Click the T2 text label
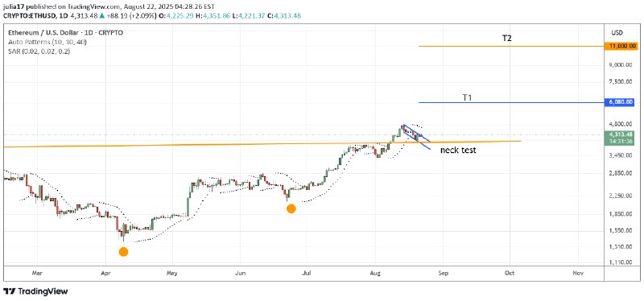The width and height of the screenshot is (644, 301). point(507,38)
